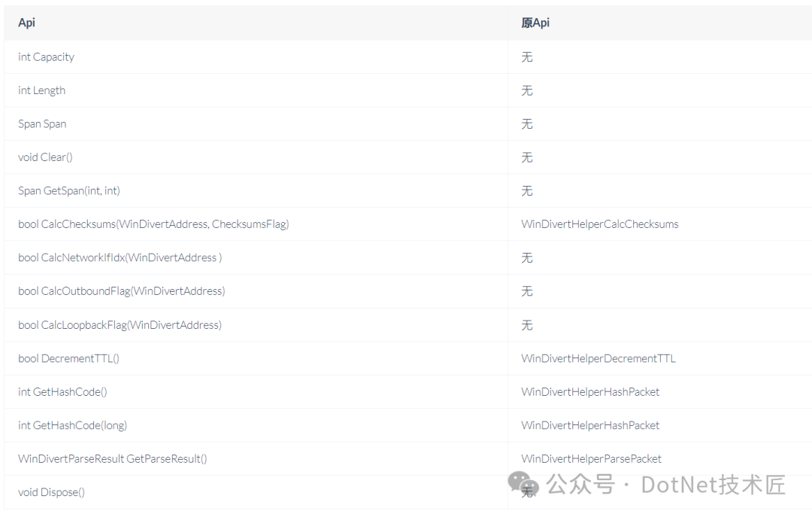Select the int Length cell
This screenshot has width=812, height=517.
coord(42,90)
